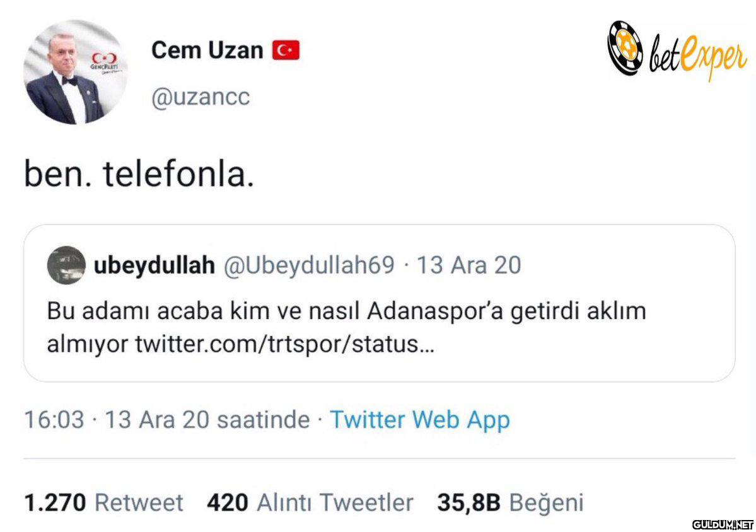Click the Cem Uzan profile picture
756x532 pixels.
tap(75, 72)
